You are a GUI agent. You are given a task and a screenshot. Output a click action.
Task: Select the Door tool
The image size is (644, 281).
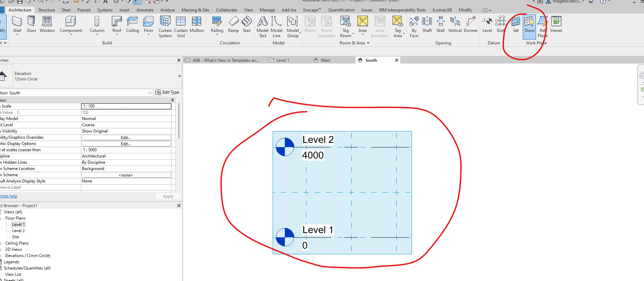pos(31,25)
